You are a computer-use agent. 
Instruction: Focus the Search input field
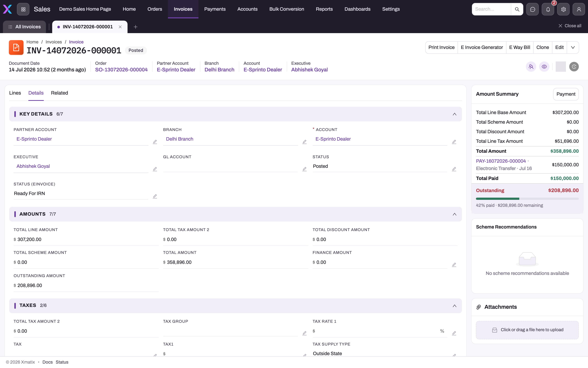pyautogui.click(x=491, y=9)
